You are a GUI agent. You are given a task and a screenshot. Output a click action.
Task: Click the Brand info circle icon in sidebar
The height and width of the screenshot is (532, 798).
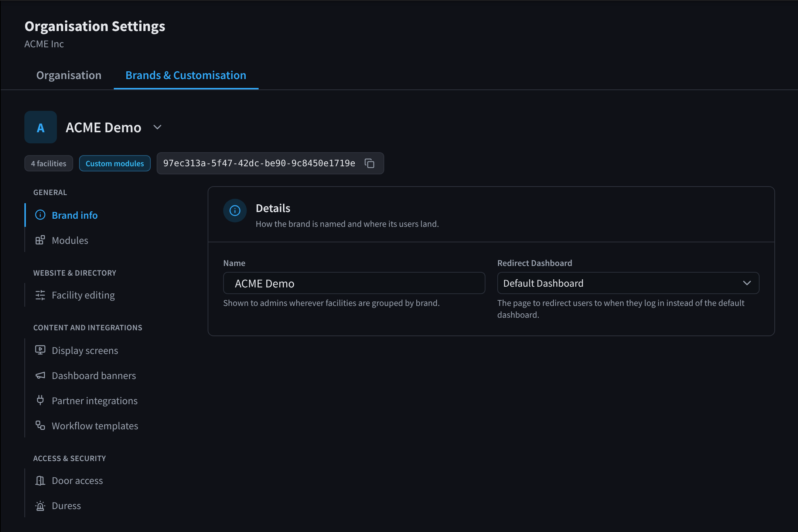coord(40,215)
